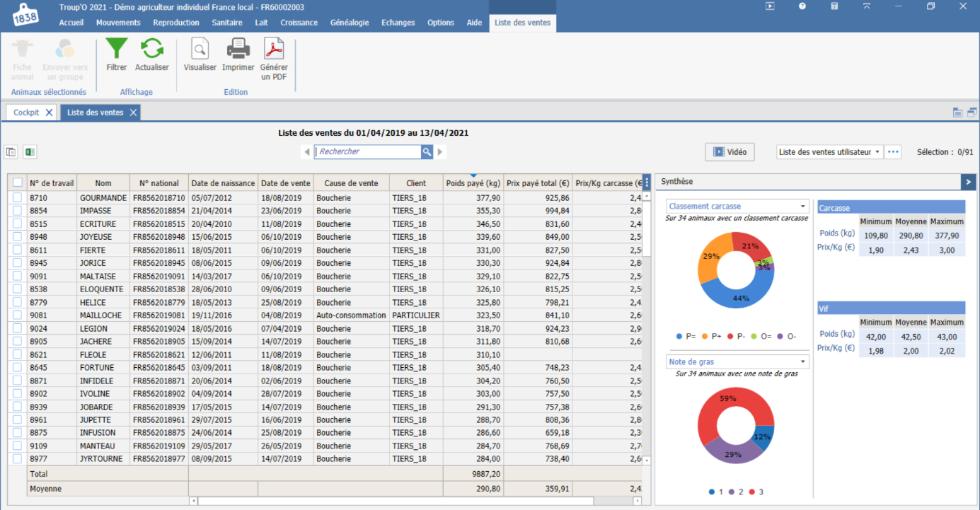Tick the JOYEUSE row checkbox
Screen dimensions: 980x510
tap(17, 237)
